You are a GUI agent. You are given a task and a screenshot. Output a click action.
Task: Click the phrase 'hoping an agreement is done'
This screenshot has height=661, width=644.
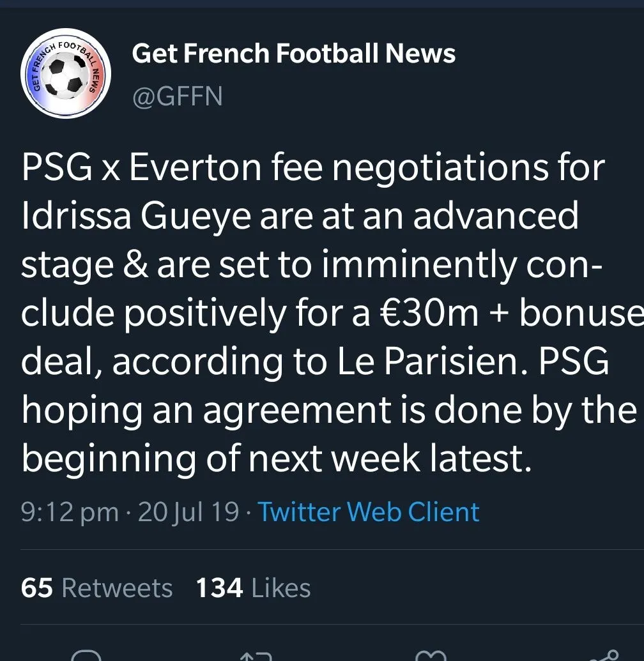pyautogui.click(x=256, y=410)
